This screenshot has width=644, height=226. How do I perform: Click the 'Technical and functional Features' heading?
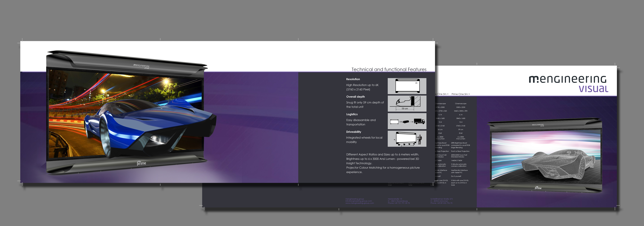click(x=389, y=69)
